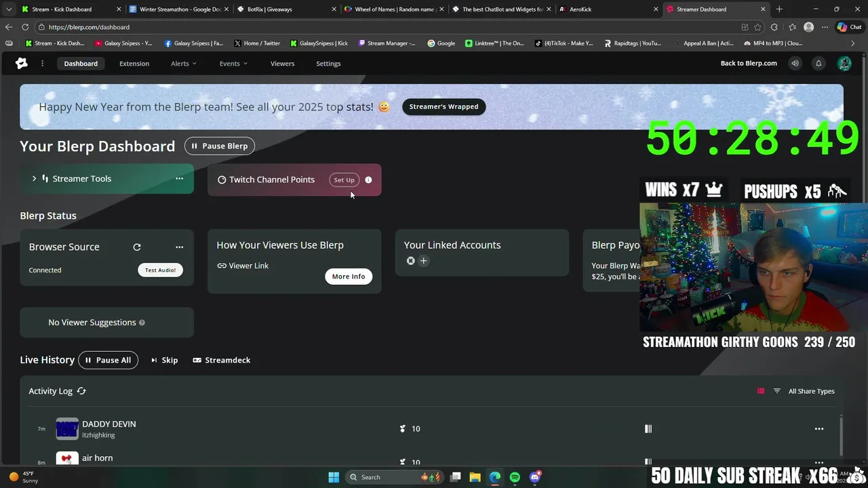Refresh the Activity Log
The height and width of the screenshot is (488, 868).
point(81,391)
